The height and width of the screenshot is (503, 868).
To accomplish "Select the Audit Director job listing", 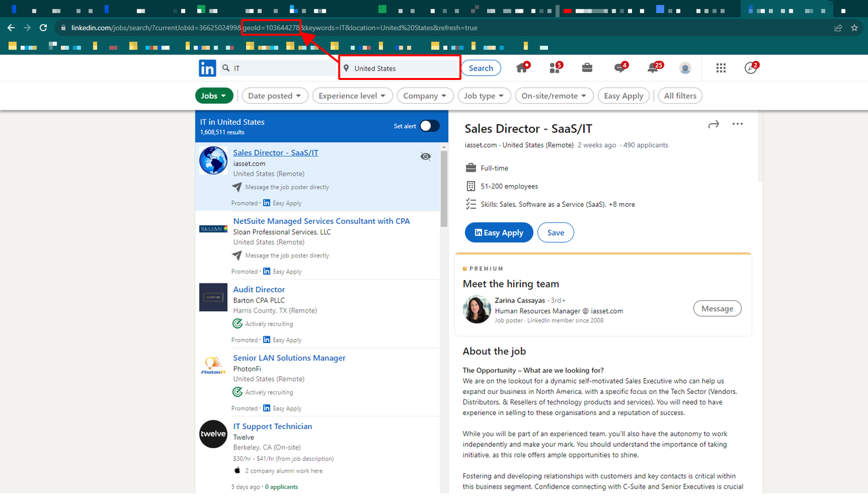I will pos(259,289).
